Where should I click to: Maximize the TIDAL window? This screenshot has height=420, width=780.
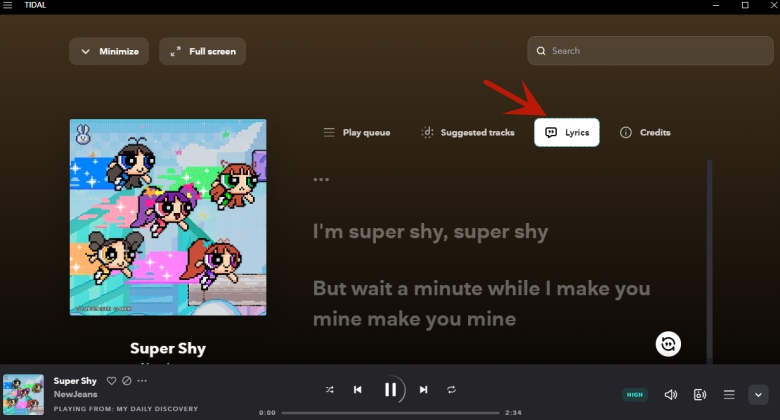pos(745,5)
